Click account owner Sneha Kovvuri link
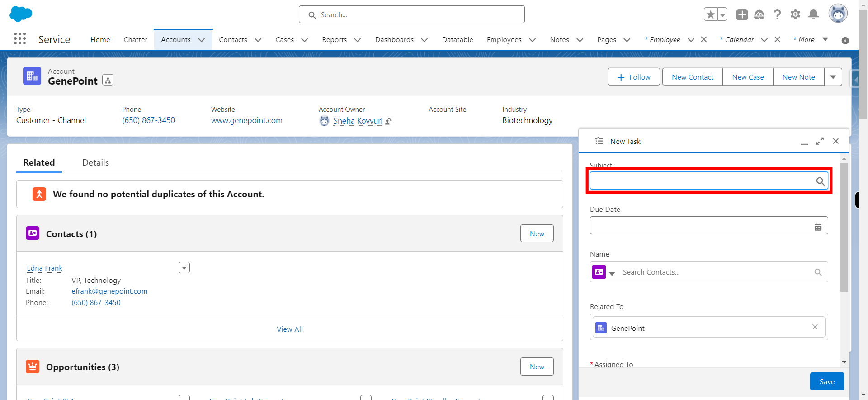 click(358, 121)
